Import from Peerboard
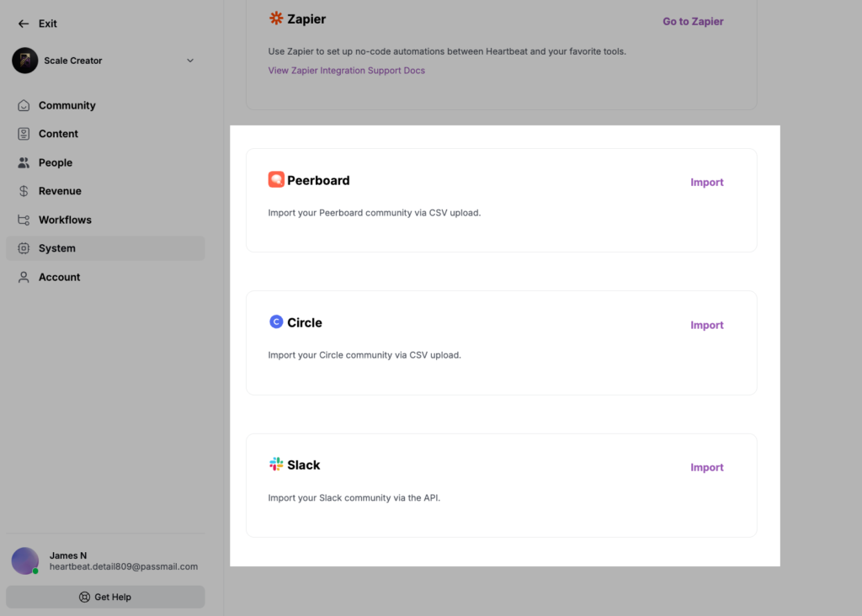The height and width of the screenshot is (616, 862). (x=706, y=183)
